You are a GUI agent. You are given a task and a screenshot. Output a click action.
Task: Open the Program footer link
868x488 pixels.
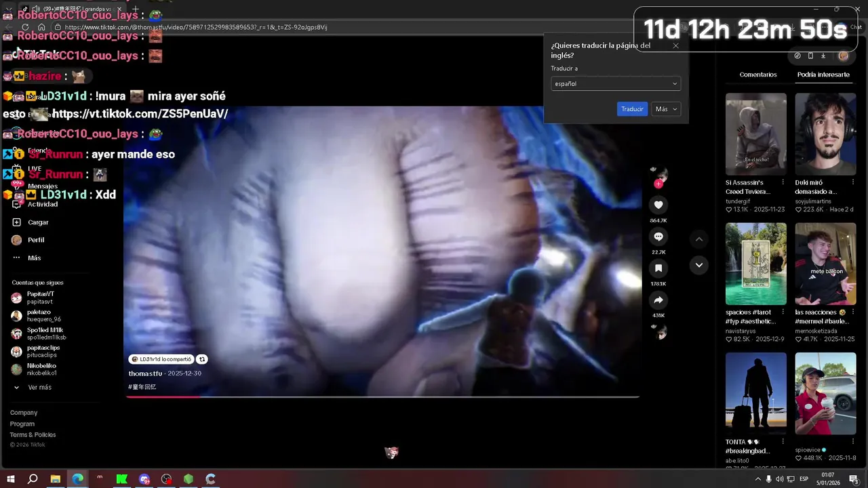(22, 424)
